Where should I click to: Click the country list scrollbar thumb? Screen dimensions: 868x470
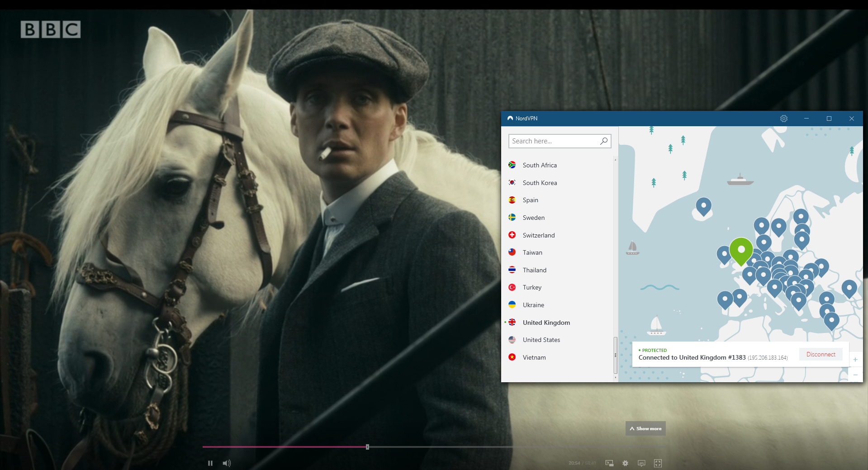tap(615, 356)
